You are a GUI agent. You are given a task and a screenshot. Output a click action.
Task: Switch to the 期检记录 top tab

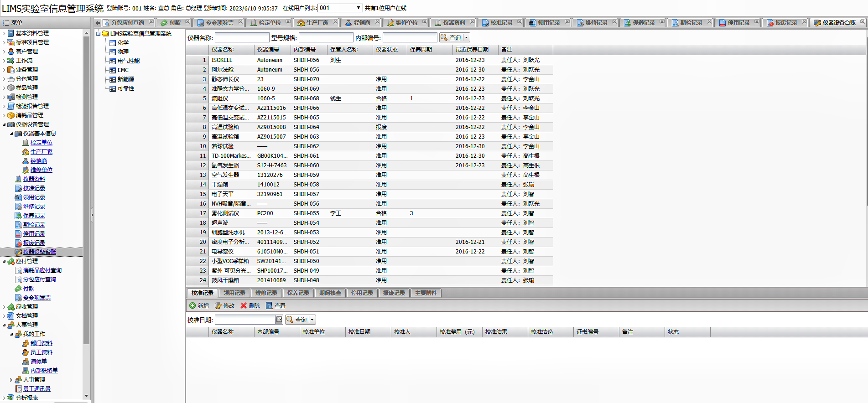pyautogui.click(x=691, y=22)
